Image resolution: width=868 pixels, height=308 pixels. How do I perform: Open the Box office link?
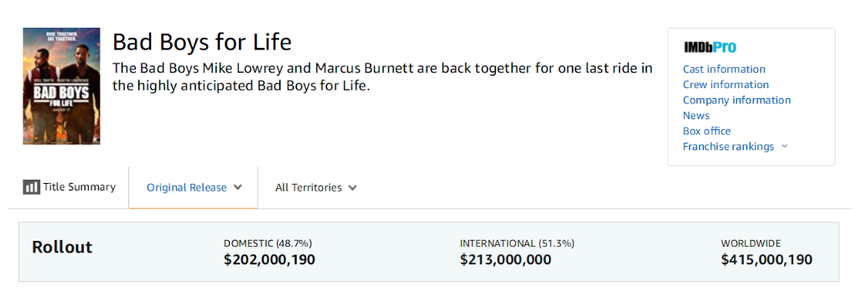click(x=706, y=131)
